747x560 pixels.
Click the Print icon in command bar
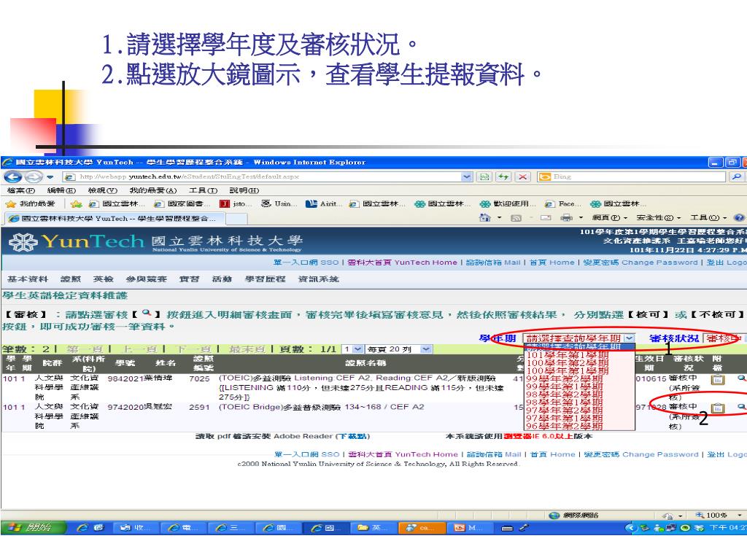[566, 217]
